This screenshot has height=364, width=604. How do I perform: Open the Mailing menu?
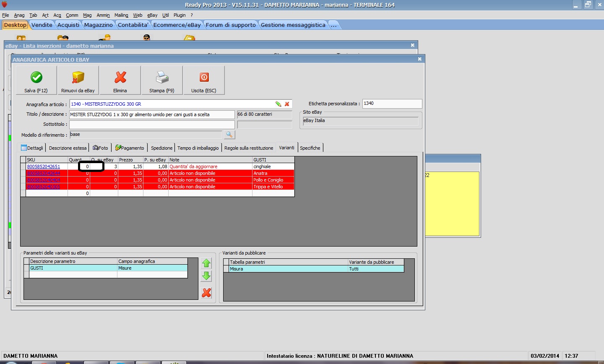(121, 15)
